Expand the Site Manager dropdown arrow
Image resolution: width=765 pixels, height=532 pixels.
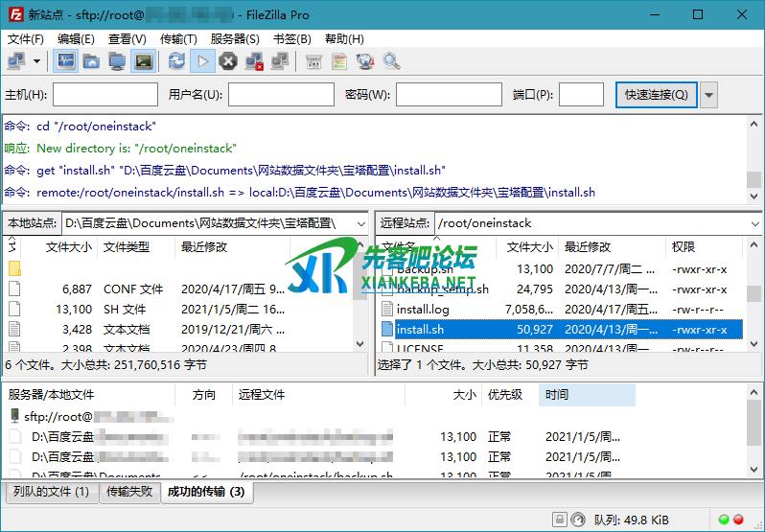point(37,61)
